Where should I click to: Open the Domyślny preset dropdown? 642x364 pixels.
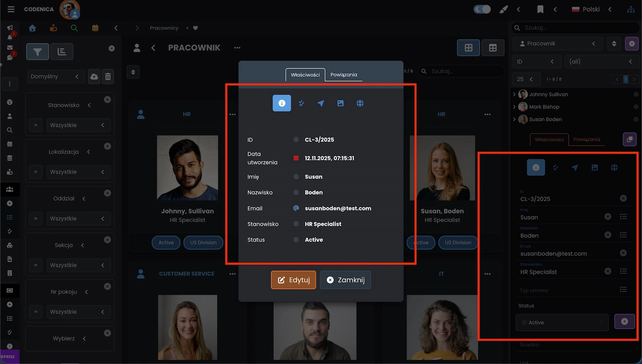[55, 77]
